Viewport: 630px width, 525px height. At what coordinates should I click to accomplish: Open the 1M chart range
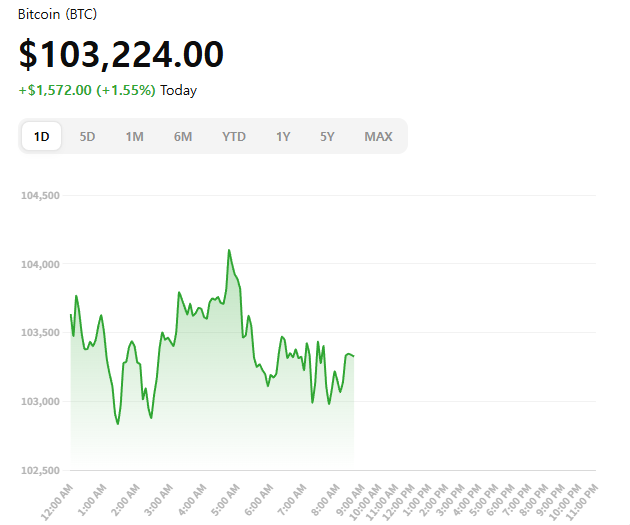coord(134,137)
